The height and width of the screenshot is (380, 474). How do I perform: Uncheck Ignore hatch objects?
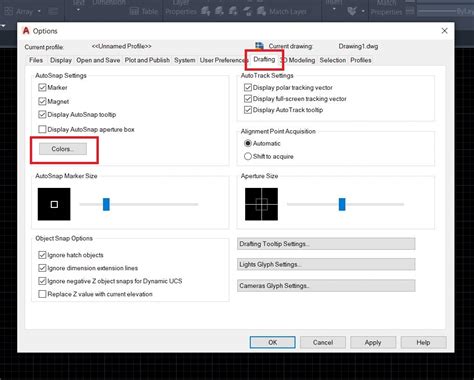click(42, 255)
